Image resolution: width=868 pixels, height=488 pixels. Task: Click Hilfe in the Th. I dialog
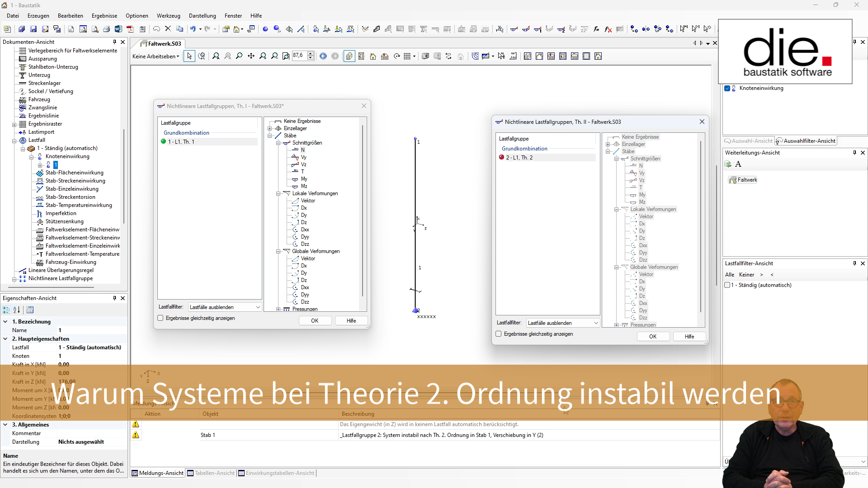click(351, 321)
